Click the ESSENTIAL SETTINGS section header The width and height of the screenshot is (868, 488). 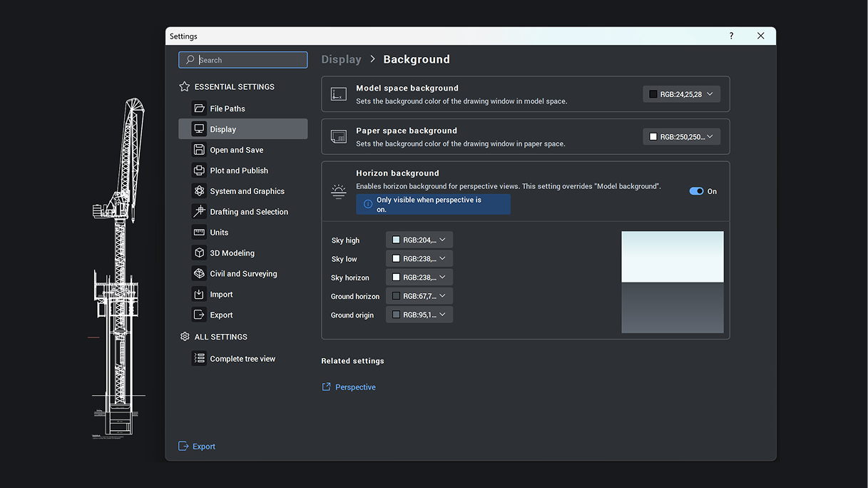click(235, 87)
